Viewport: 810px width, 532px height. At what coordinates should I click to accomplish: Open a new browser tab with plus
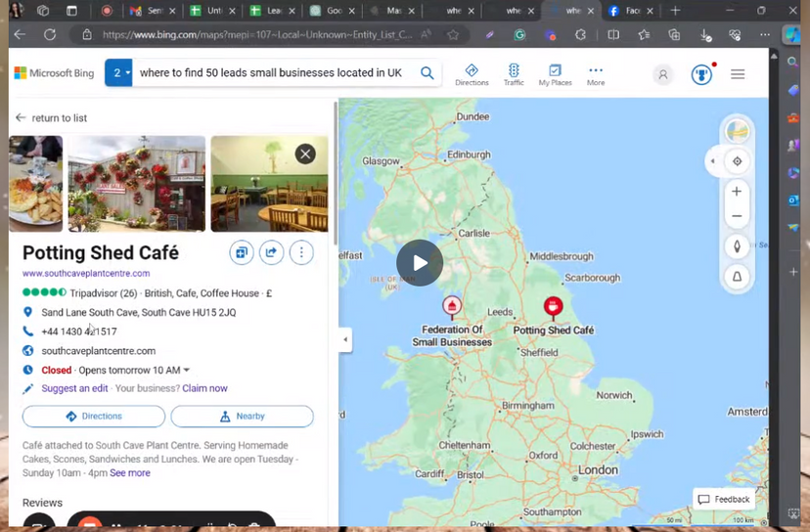pyautogui.click(x=675, y=11)
